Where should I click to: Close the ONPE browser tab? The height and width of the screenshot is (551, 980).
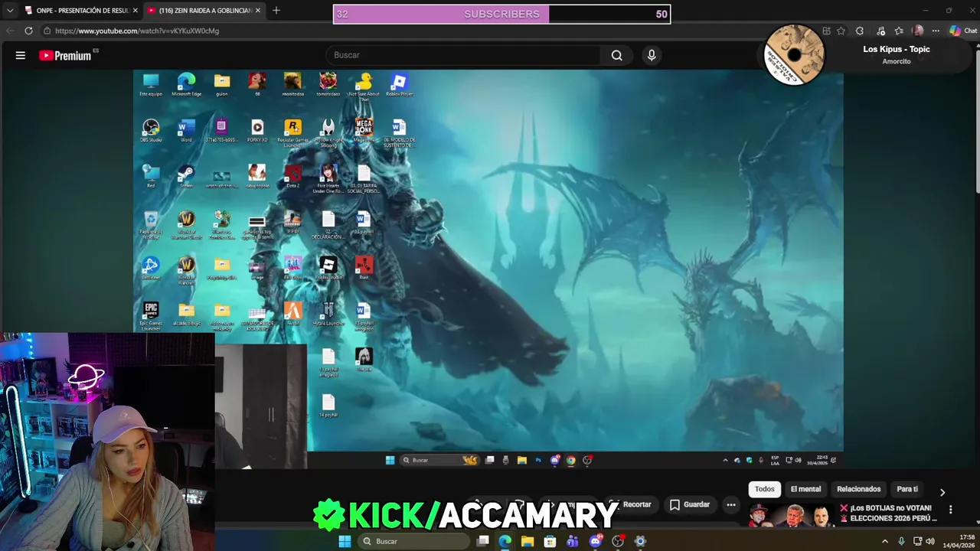[135, 11]
